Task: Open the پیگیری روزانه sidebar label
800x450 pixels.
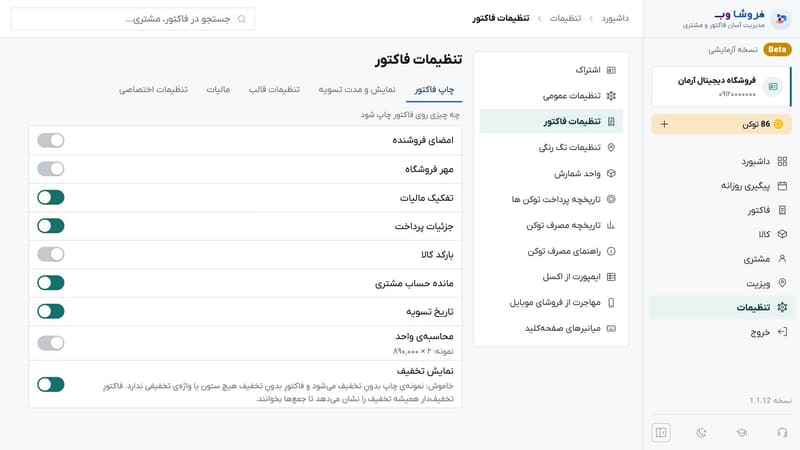Action: point(745,186)
